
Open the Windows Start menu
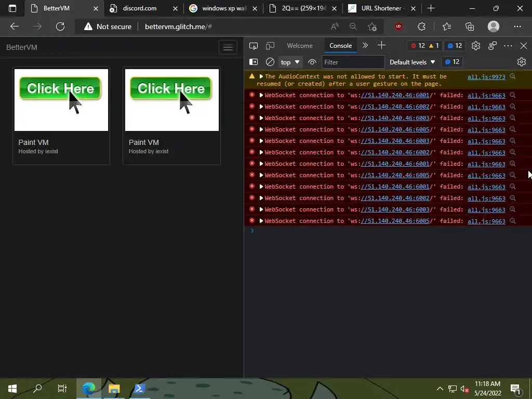[x=12, y=388]
